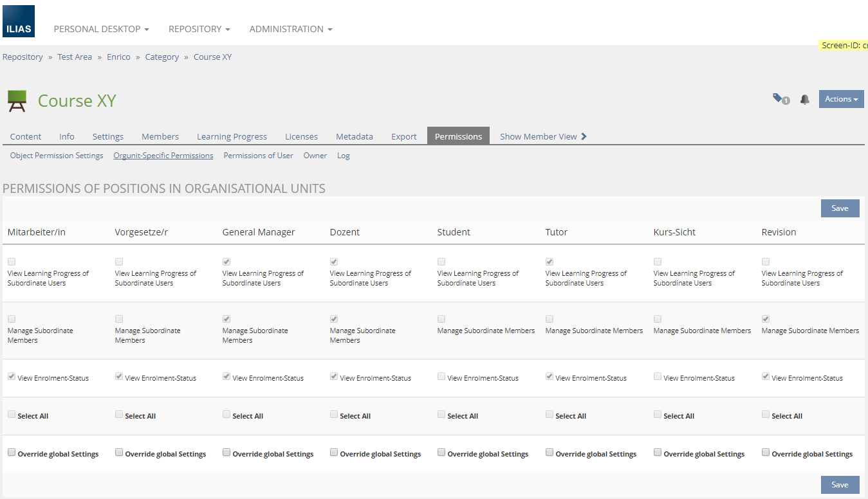Click the ILIAS logo icon
The width and height of the screenshot is (868, 499).
pyautogui.click(x=19, y=21)
